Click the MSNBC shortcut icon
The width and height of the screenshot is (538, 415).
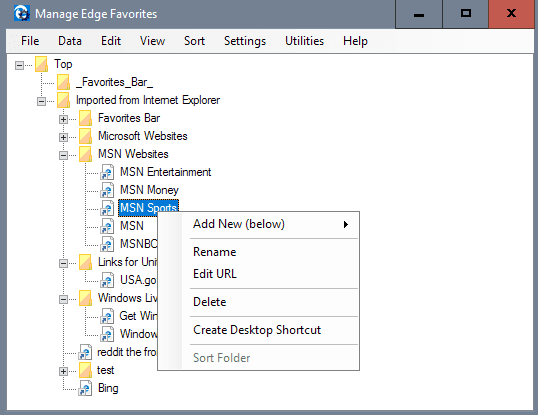click(x=107, y=244)
